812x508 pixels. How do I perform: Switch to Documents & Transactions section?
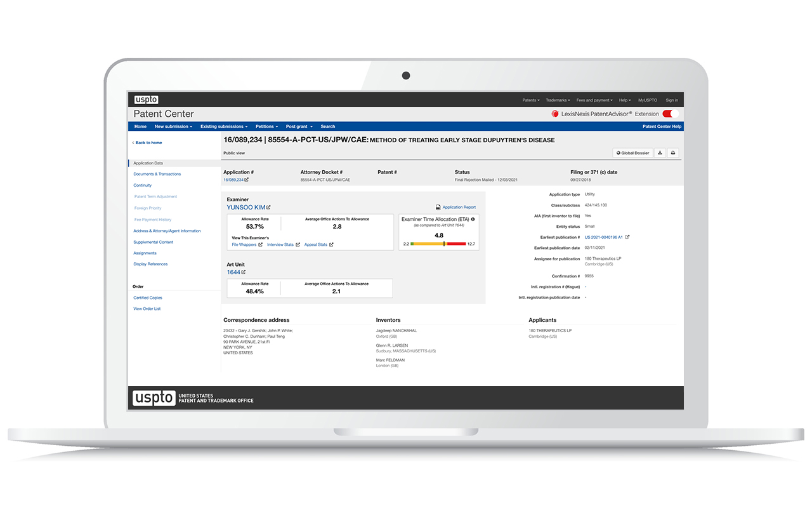(x=155, y=174)
